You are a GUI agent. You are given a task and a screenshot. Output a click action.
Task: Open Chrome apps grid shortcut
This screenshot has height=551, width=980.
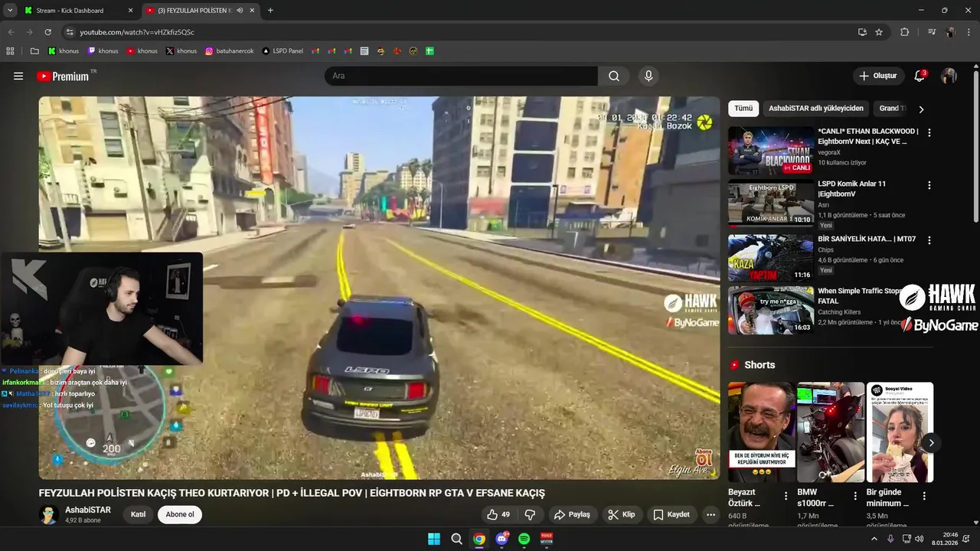click(10, 51)
